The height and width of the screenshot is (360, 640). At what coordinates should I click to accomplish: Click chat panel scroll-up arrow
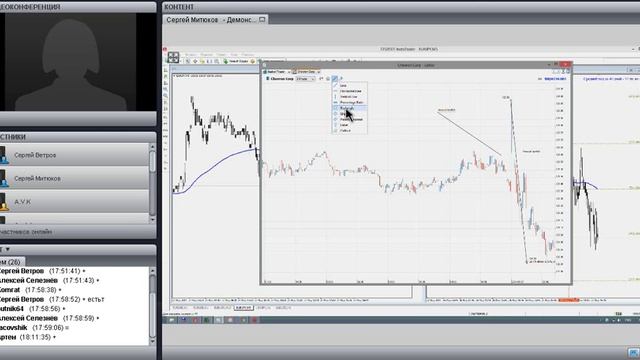coord(153,271)
